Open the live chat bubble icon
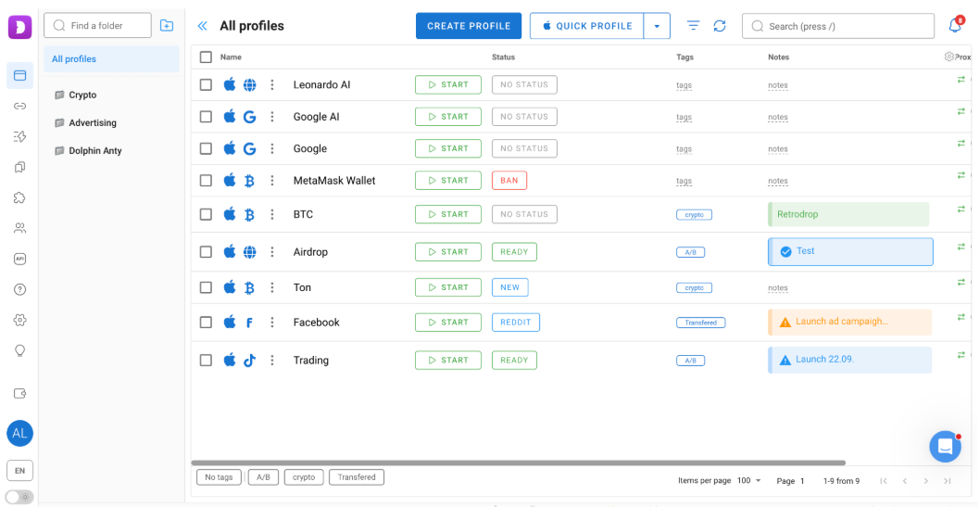 click(x=945, y=446)
